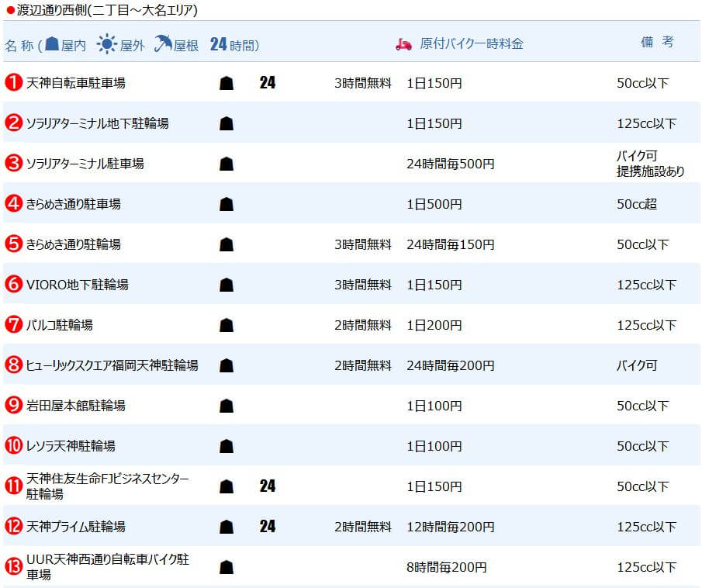Select ソラリアターミナル地下駐輪場 entry
The width and height of the screenshot is (702, 588).
[97, 123]
